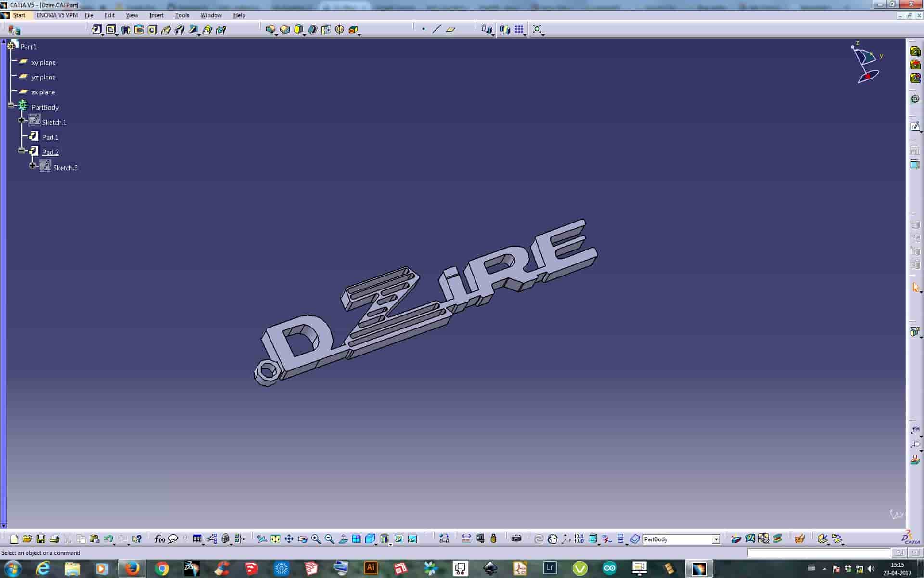Viewport: 924px width, 578px height.
Task: Click the Print icon
Action: pos(54,539)
